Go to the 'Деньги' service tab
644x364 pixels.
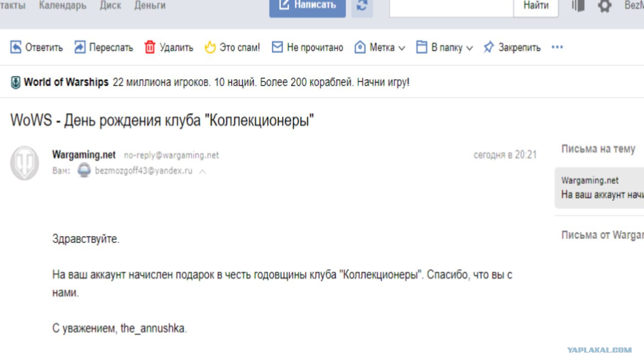point(150,6)
